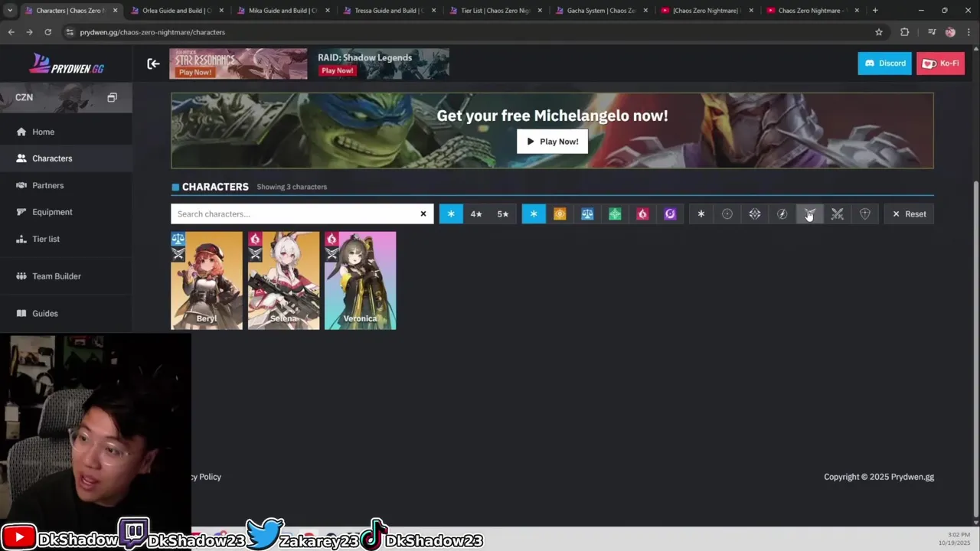Switch to [Chaos Zero Nightmare] YouTube tab
The image size is (980, 551).
(707, 11)
